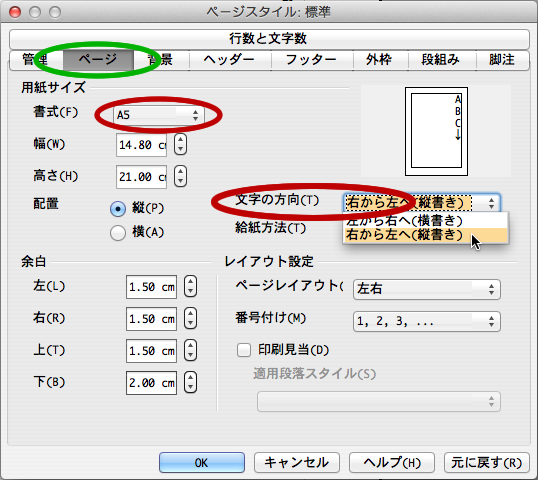Choose 右から左へ(縦書き) from the list

pyautogui.click(x=425, y=235)
